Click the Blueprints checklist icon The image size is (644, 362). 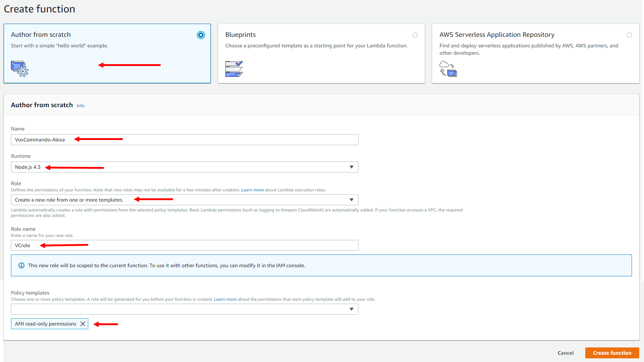pyautogui.click(x=234, y=69)
